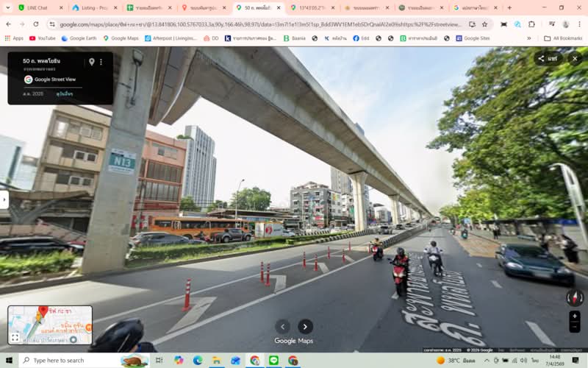Close Street View with the X button
Image resolution: width=588 pixels, height=368 pixels.
coord(574,59)
